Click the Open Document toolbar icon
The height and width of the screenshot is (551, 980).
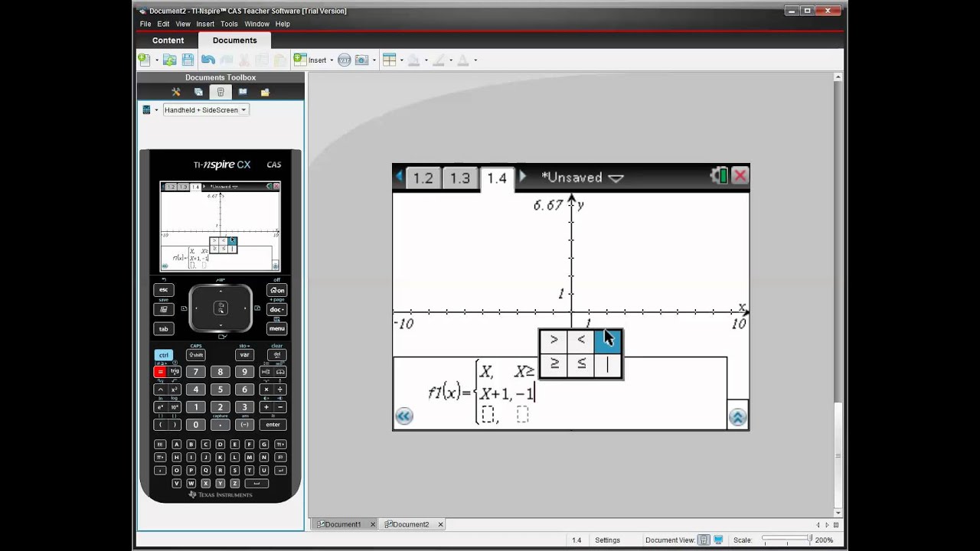170,60
